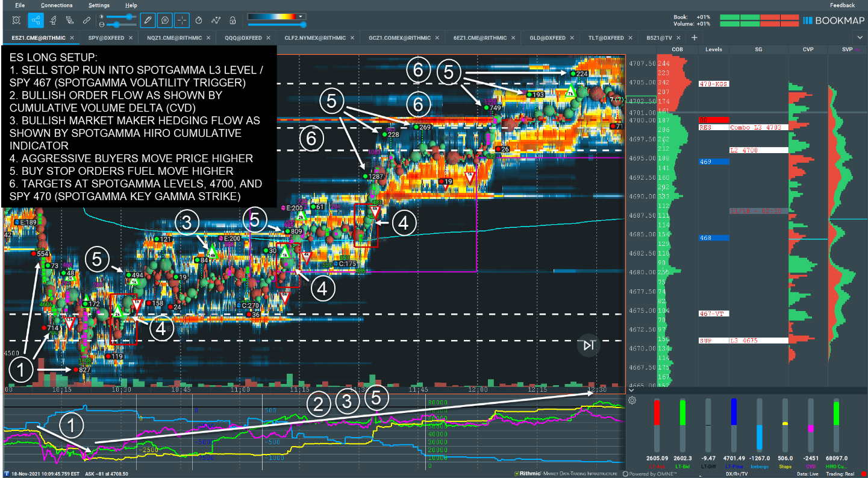Adjust the upper brightness slider in toolbar

pyautogui.click(x=120, y=16)
